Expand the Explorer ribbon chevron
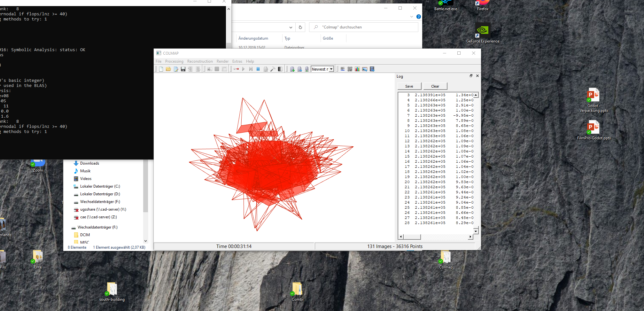The image size is (644, 311). 412,17
